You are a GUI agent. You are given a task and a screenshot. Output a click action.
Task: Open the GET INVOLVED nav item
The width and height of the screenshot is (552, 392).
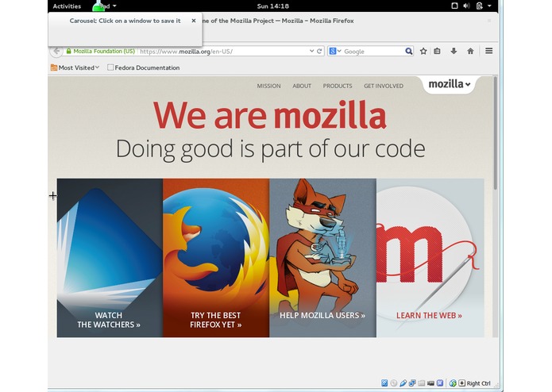(384, 86)
